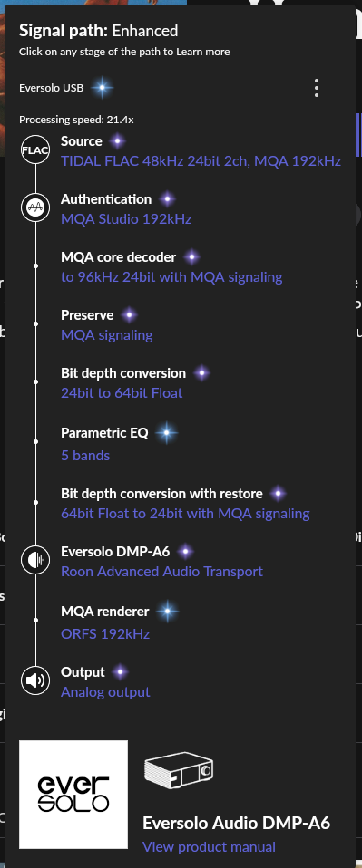
Task: Click the FLAC source icon
Action: [x=35, y=149]
